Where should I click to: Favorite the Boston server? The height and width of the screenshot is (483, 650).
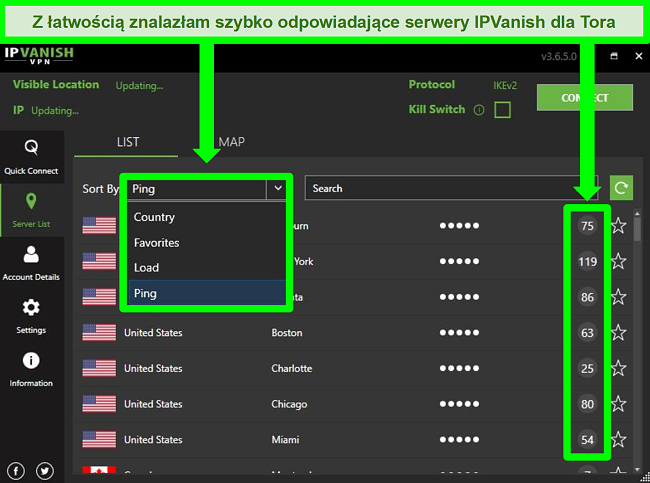pyautogui.click(x=618, y=333)
